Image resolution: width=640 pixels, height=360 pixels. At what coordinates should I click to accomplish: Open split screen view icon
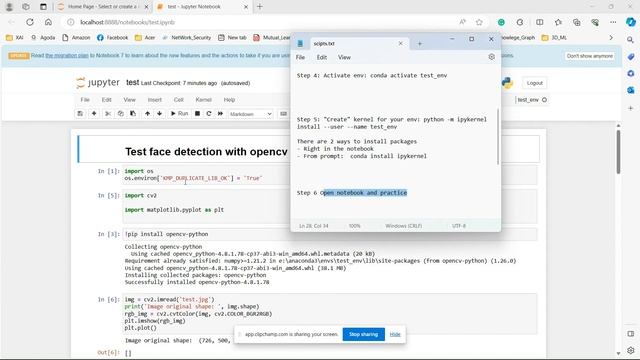tap(540, 22)
